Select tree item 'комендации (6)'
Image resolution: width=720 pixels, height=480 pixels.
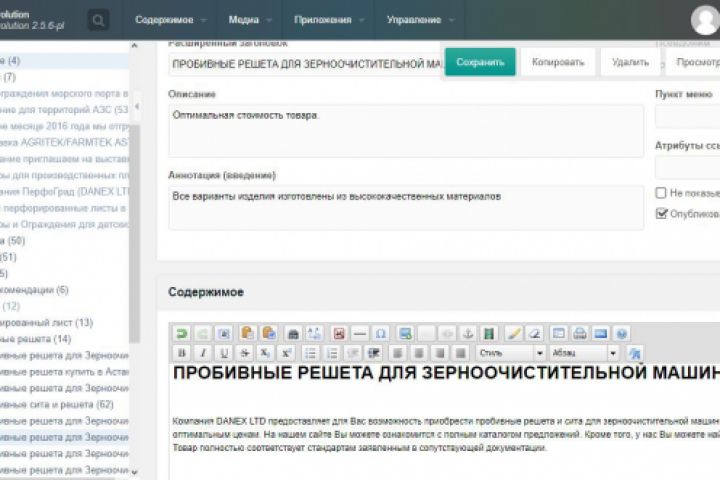point(34,290)
